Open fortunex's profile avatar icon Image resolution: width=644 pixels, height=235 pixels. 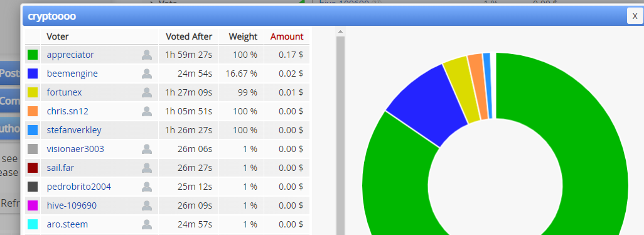coord(147,92)
